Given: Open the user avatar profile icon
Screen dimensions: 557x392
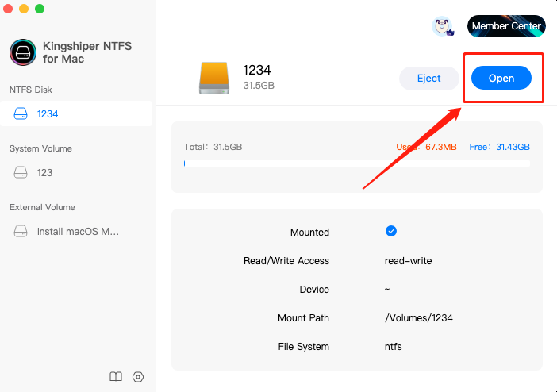Looking at the screenshot, I should [442, 26].
